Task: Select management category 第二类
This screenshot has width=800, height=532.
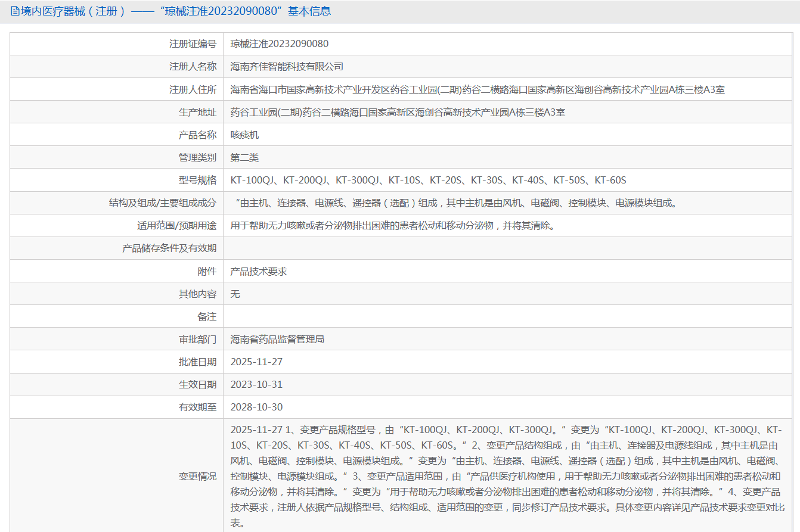Action: (245, 157)
